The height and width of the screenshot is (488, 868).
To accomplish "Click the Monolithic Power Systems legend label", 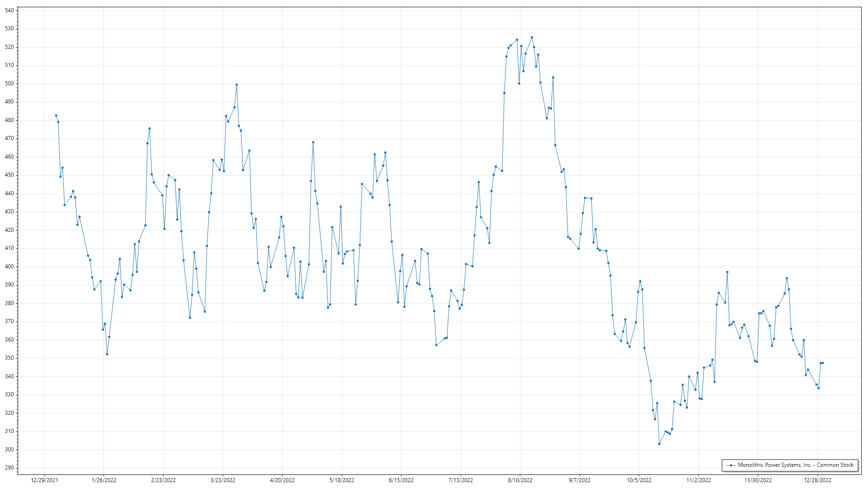I will [796, 465].
